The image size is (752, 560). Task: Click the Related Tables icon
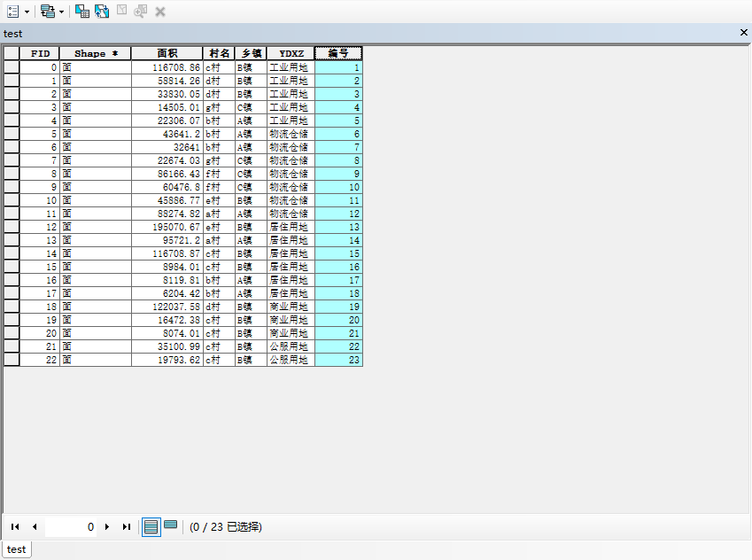tap(47, 12)
